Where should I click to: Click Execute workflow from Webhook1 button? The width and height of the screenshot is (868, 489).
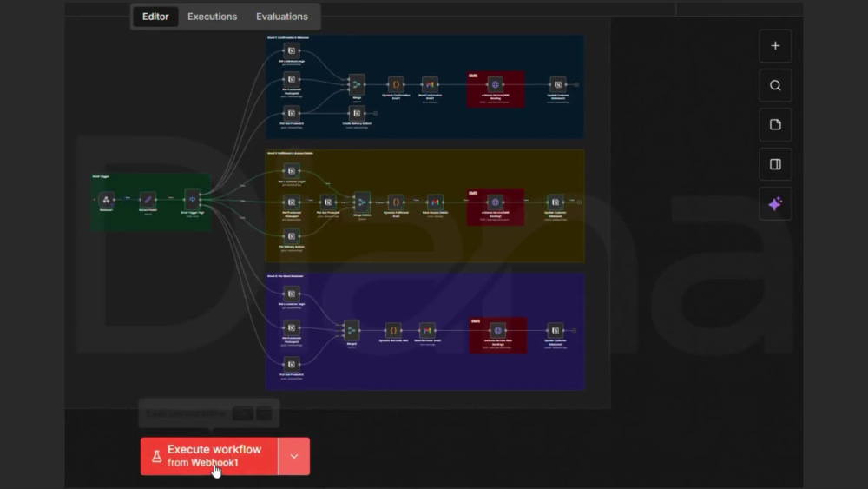pos(209,456)
